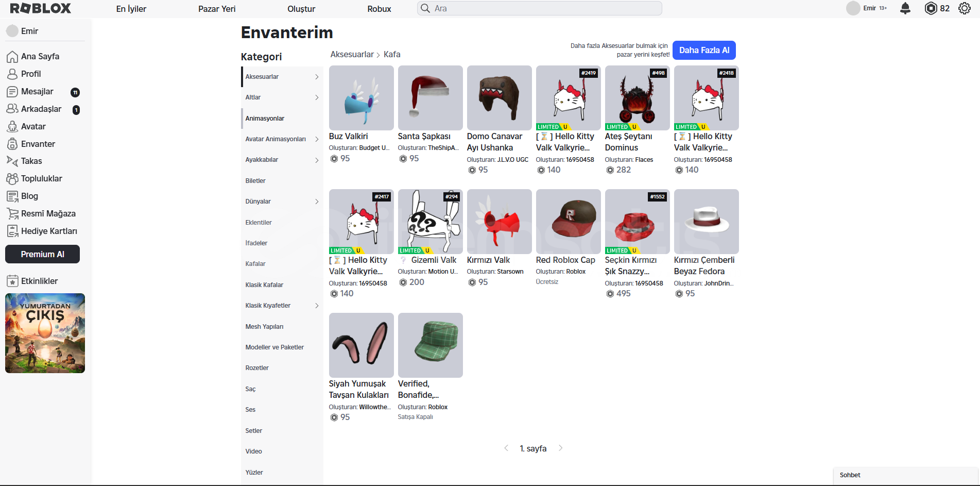Select the Saç category
The image size is (980, 486).
[x=282, y=389]
